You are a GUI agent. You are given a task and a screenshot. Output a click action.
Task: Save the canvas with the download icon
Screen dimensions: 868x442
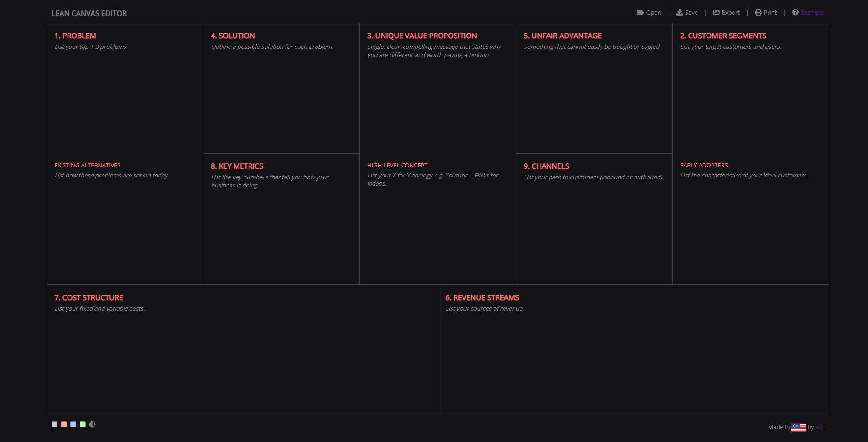pyautogui.click(x=679, y=12)
